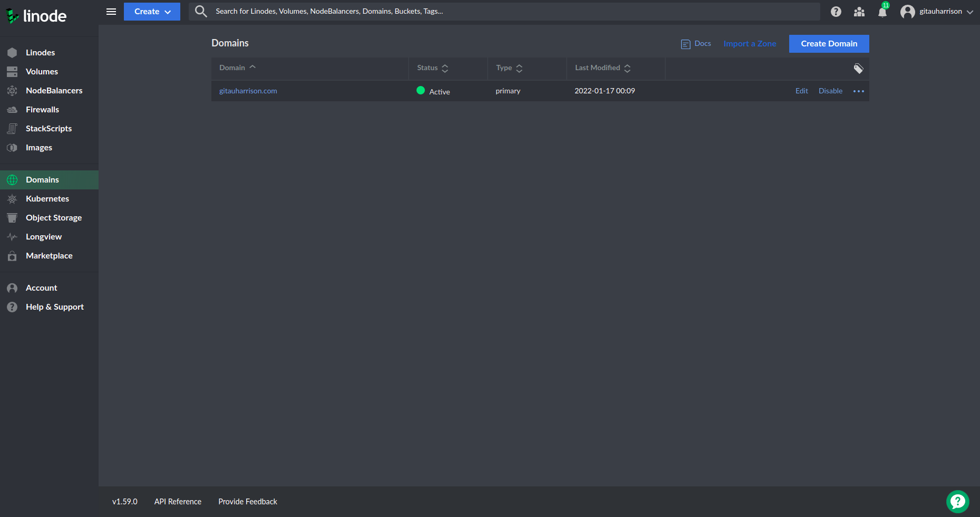Click Import a Zone
The height and width of the screenshot is (517, 980).
[x=750, y=44]
